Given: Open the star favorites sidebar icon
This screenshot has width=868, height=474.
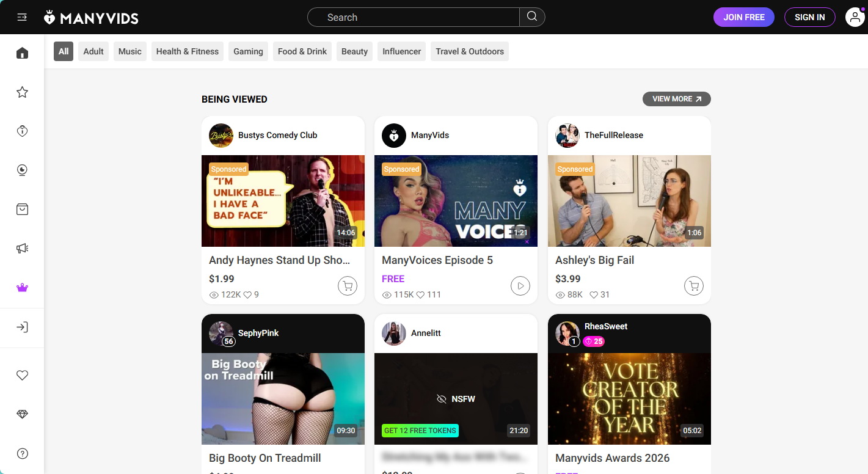Looking at the screenshot, I should (x=22, y=92).
